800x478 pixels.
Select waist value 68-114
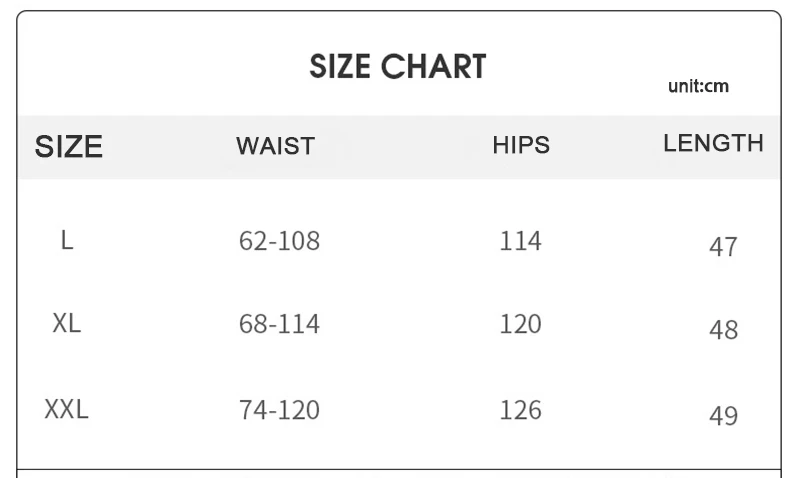[x=279, y=324]
